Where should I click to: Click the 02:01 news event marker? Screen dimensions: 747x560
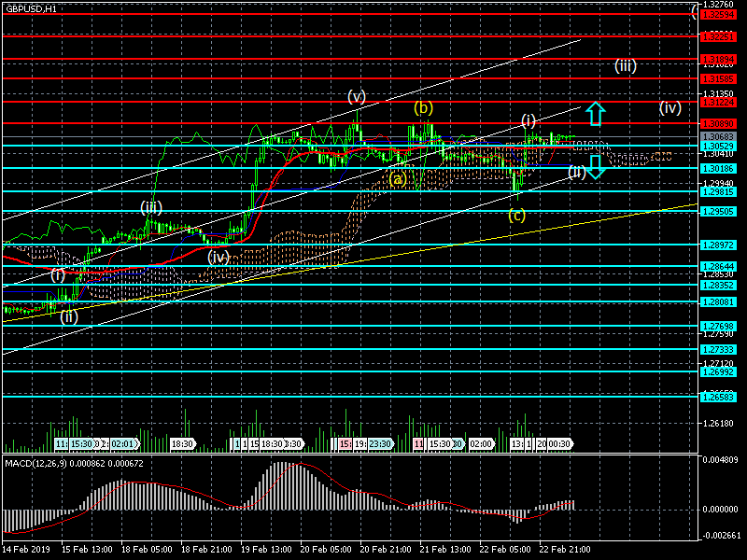coord(124,444)
